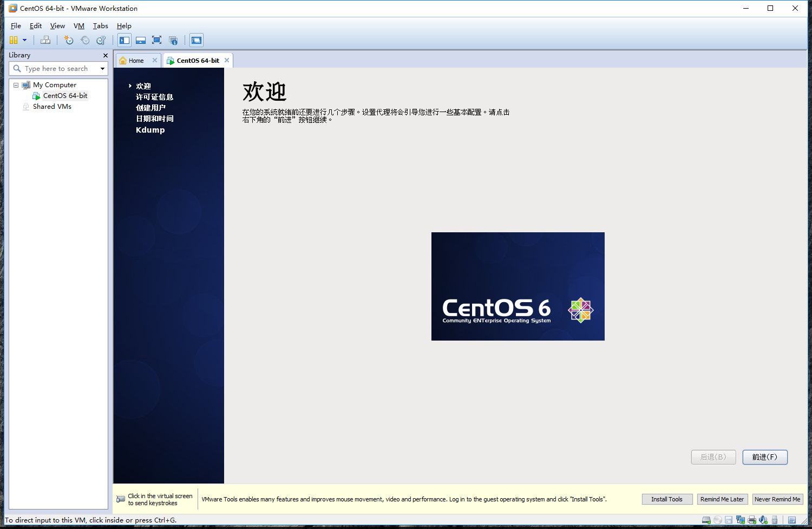Close the Library panel
This screenshot has width=812, height=529.
[106, 55]
